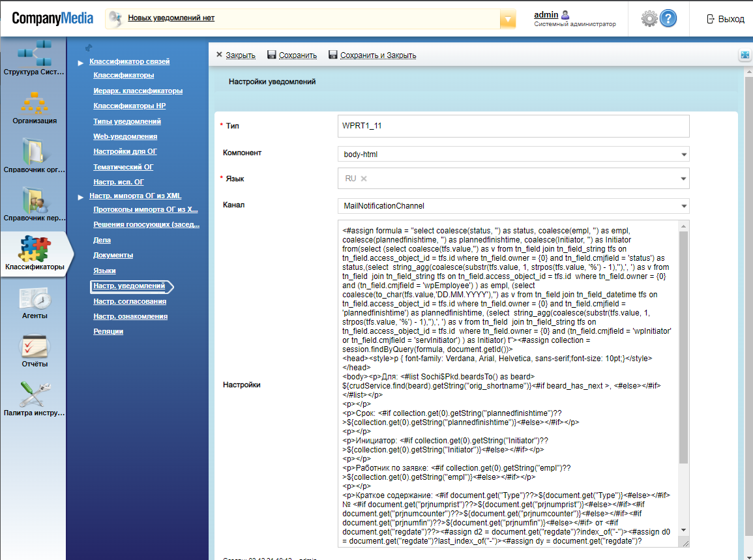Open the Компонент dropdown

(684, 154)
